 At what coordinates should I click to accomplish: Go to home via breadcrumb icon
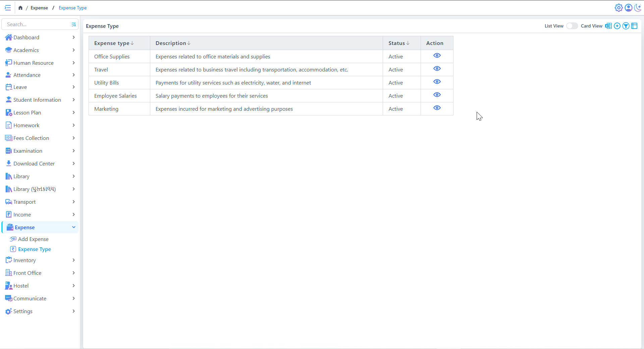[20, 8]
